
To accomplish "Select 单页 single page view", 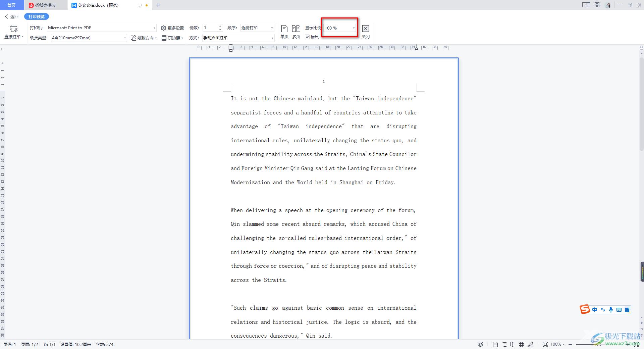I will pyautogui.click(x=284, y=32).
